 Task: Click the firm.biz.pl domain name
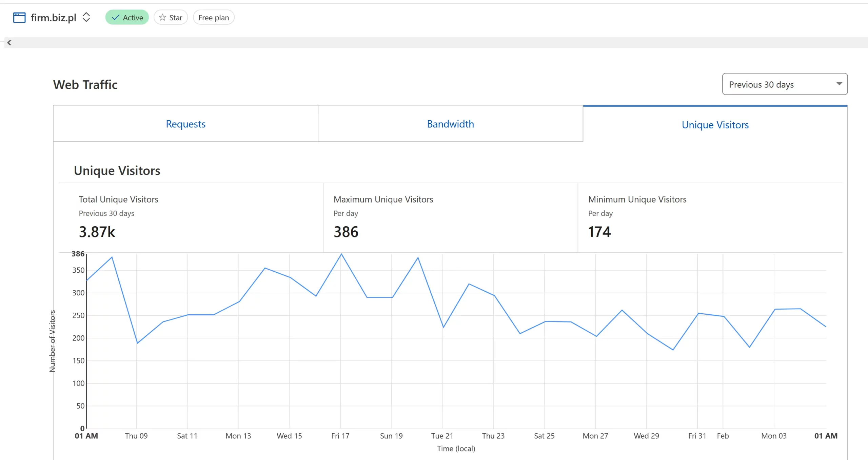[53, 17]
